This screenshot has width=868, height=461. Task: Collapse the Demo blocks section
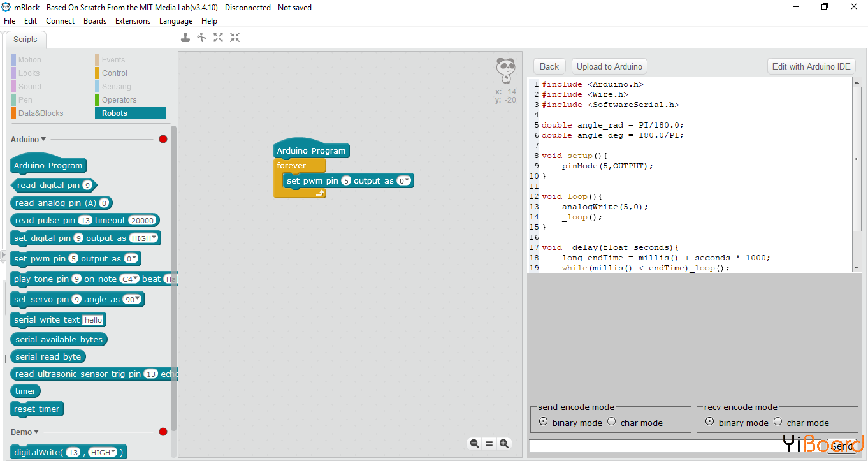(36, 432)
